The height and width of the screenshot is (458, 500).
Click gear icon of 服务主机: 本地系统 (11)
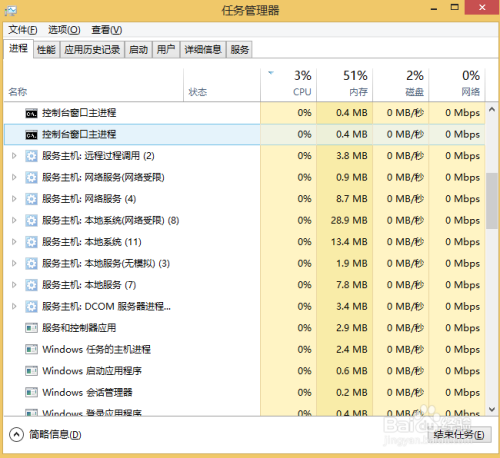(x=31, y=242)
